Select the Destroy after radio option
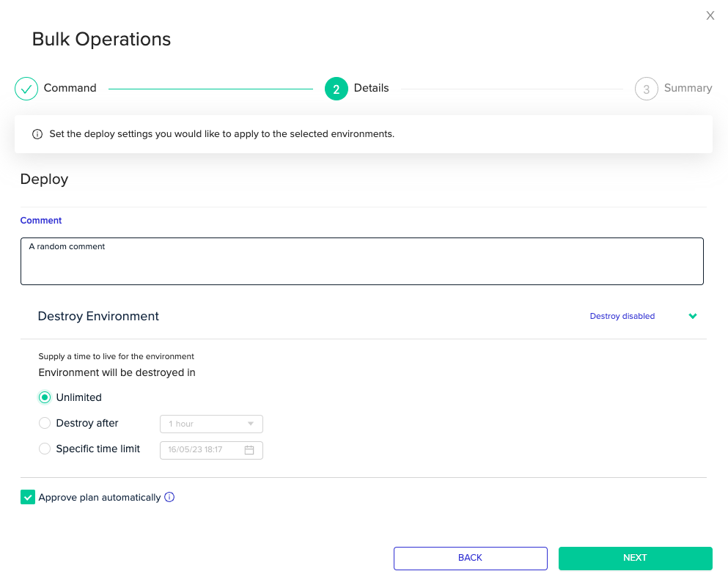728x582 pixels. (x=45, y=423)
